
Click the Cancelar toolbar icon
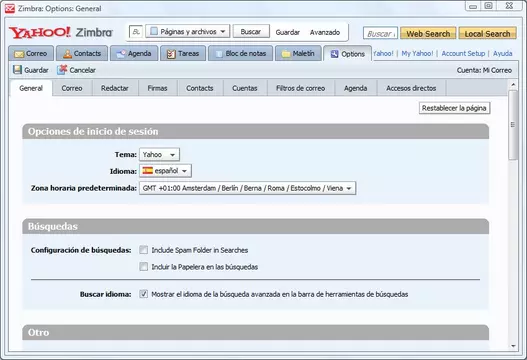62,70
